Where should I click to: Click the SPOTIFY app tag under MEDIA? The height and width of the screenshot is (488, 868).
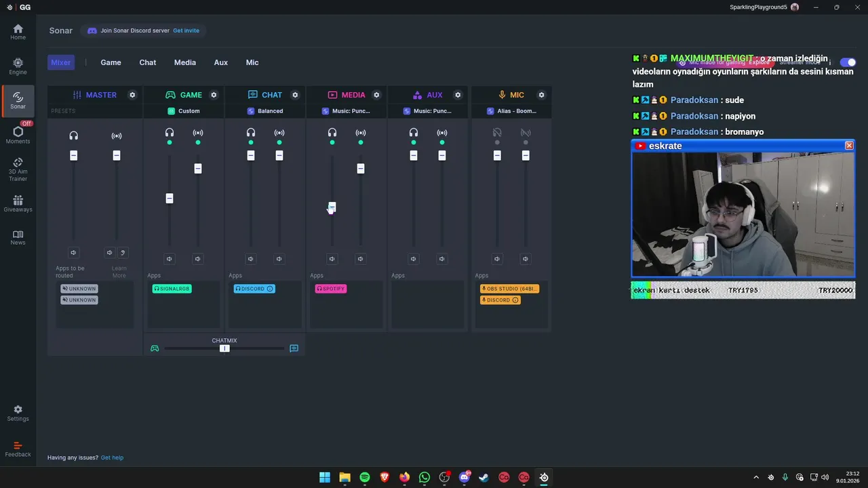331,289
